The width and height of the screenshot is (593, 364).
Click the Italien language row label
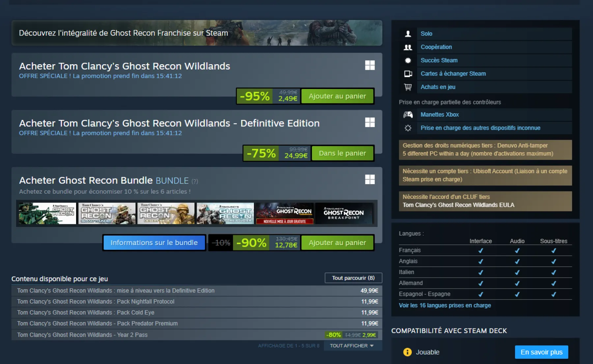406,272
